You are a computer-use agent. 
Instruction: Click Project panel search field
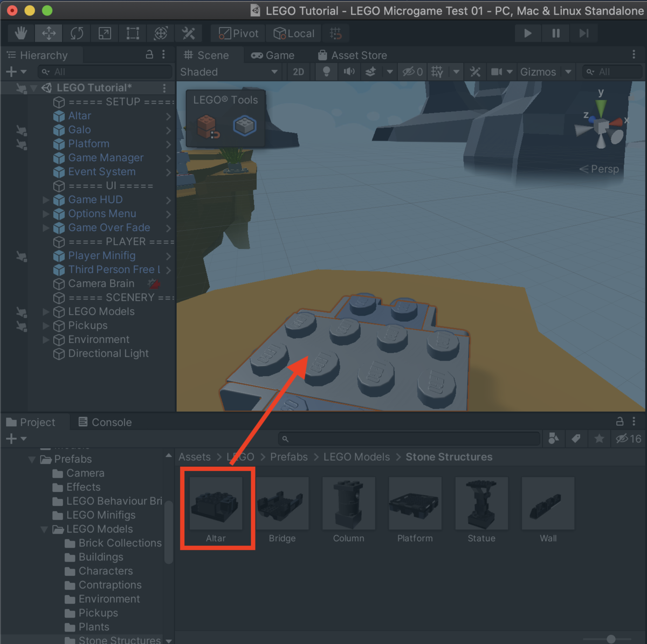(x=409, y=439)
